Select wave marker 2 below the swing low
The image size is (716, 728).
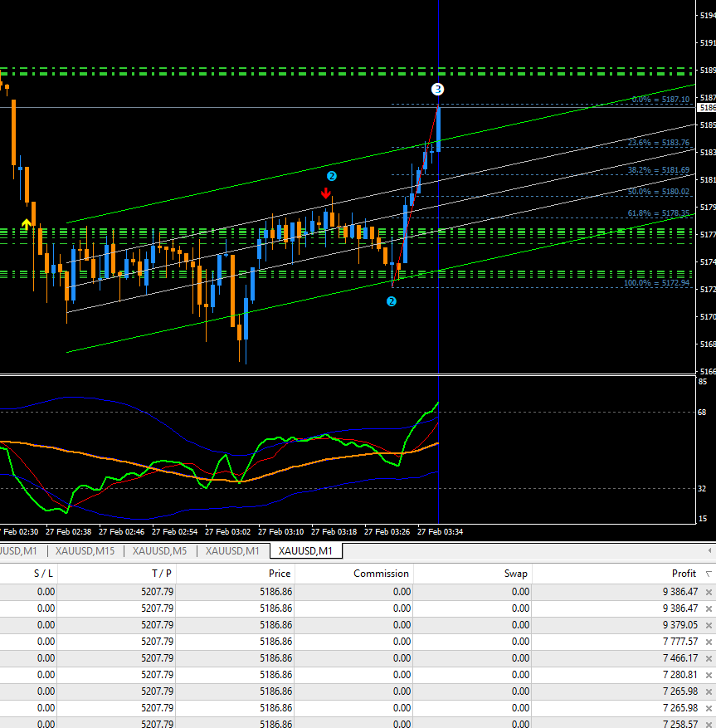pos(392,301)
